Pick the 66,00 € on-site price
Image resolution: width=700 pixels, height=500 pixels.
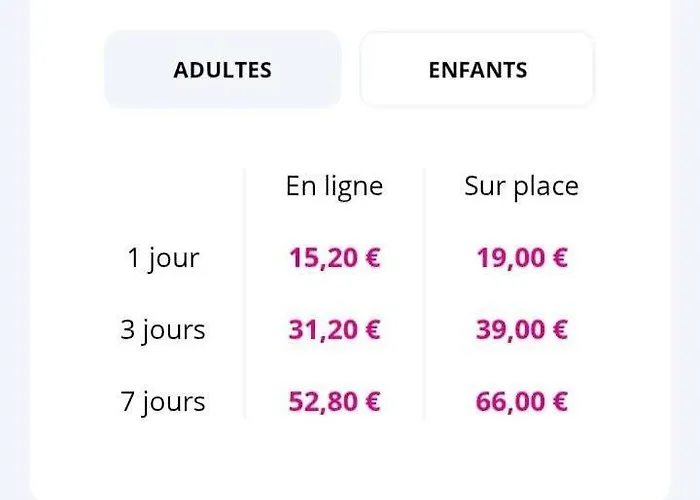tap(521, 402)
